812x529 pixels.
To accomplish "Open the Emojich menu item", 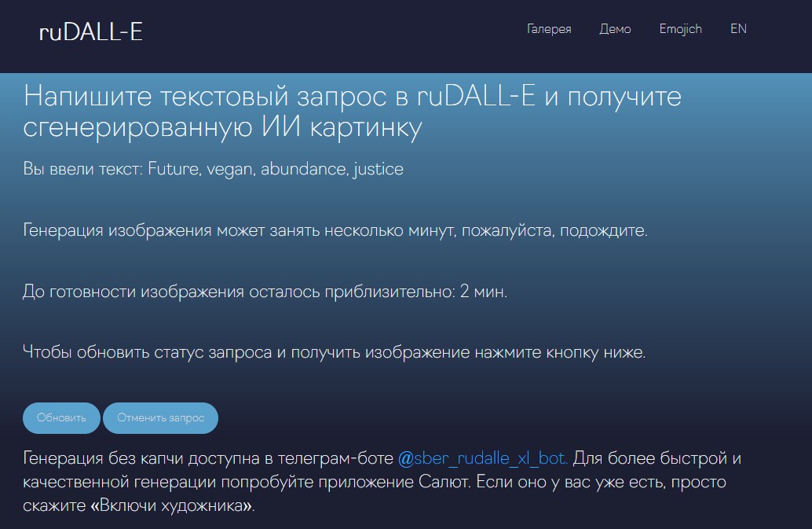I will click(681, 29).
